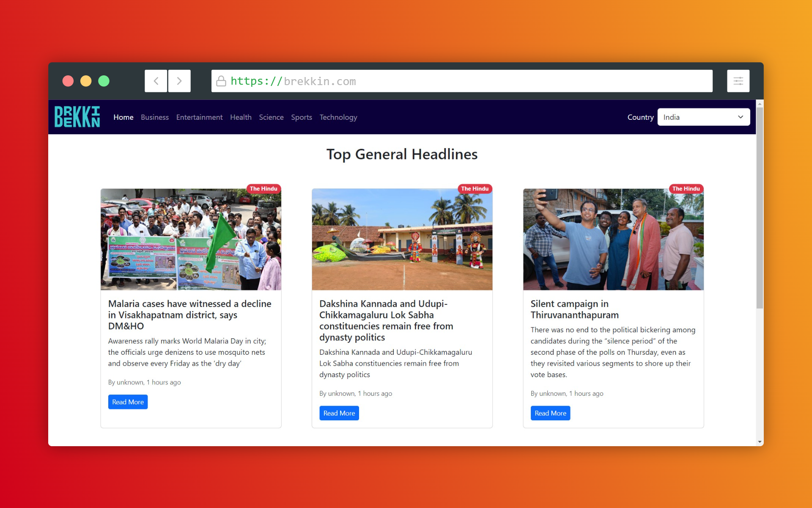Screen dimensions: 812x508
Task: Read More on the Malaria cases article
Action: tap(128, 402)
